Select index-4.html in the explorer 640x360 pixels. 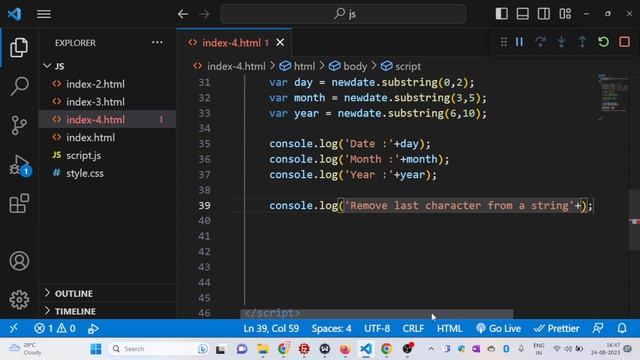click(107, 120)
